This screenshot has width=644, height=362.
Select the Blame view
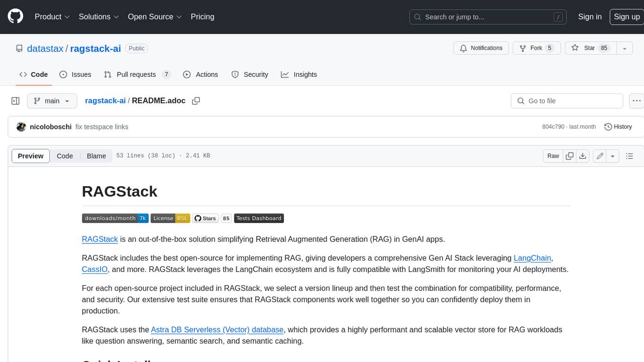96,156
